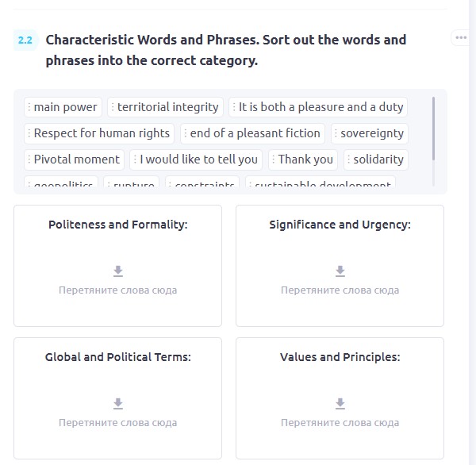Click download arrow in Global and Political Terms box
The height and width of the screenshot is (465, 476).
pos(117,404)
